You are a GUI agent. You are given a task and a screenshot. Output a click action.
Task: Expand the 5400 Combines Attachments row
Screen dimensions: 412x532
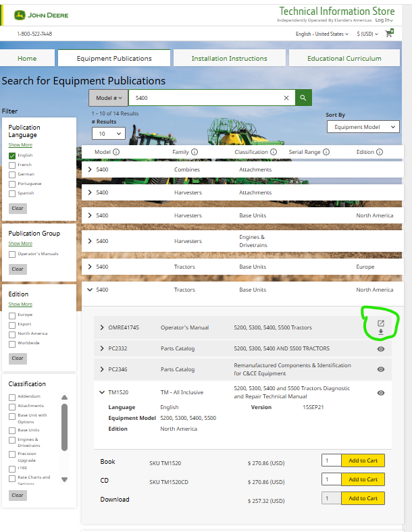tap(91, 169)
